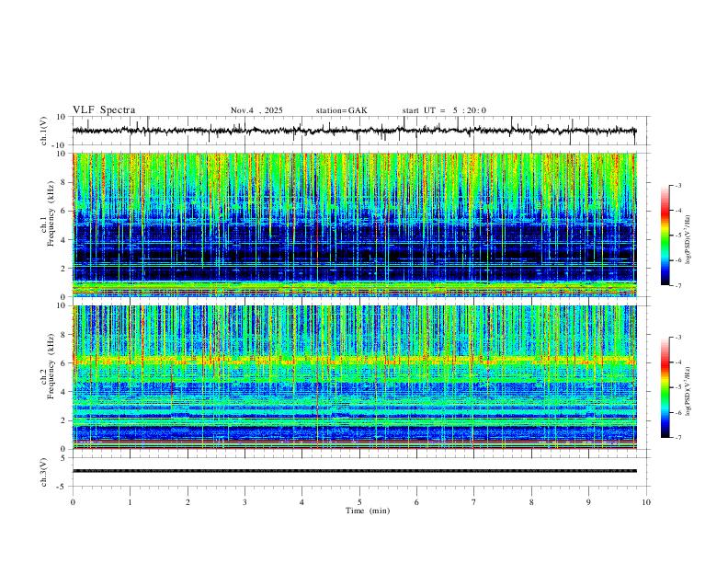728x563 pixels.
Task: Click the ch.2 PSD color bar
Action: [x=665, y=387]
